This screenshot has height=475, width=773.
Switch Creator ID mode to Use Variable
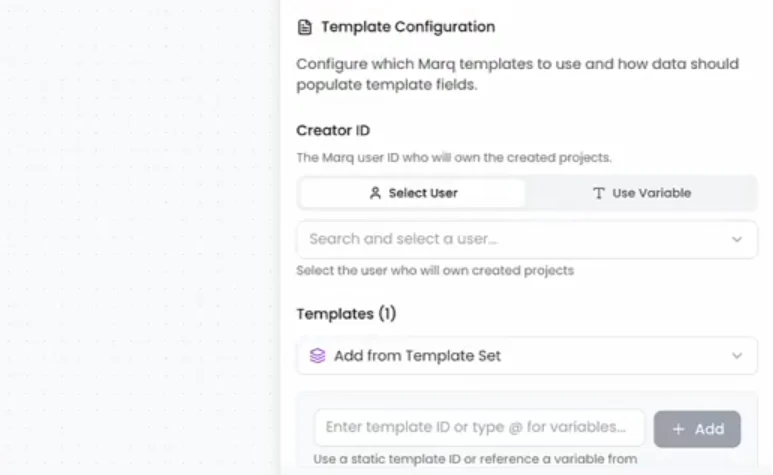click(x=642, y=193)
